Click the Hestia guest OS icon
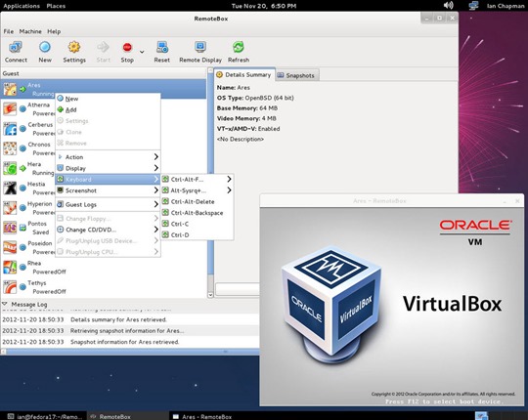Viewport: 528px width, 420px height. pos(10,188)
